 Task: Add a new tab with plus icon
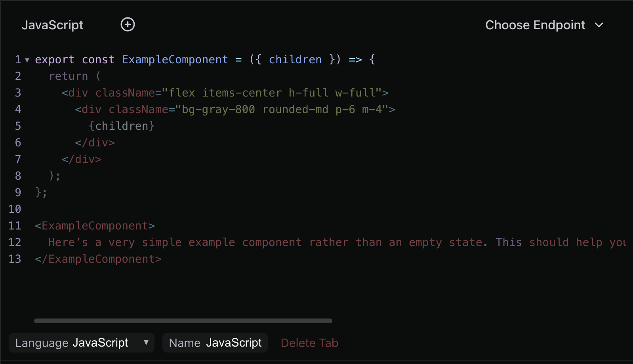point(128,25)
